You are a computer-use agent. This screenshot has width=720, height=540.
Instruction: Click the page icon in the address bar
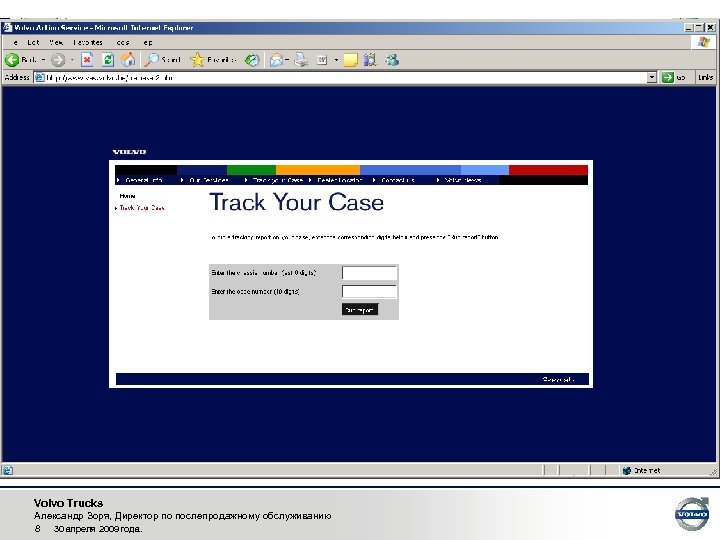tap(40, 78)
